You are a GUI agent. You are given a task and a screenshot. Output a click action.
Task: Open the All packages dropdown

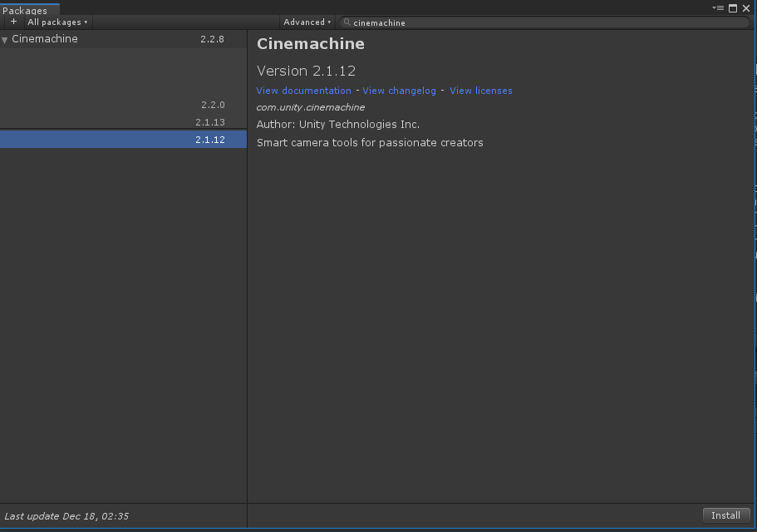coord(57,22)
